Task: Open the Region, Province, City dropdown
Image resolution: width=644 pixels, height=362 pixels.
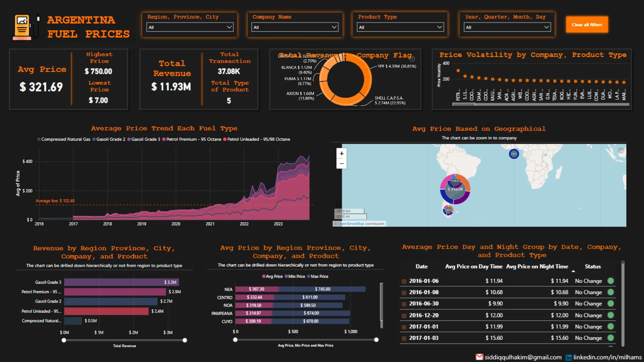Action: point(190,27)
